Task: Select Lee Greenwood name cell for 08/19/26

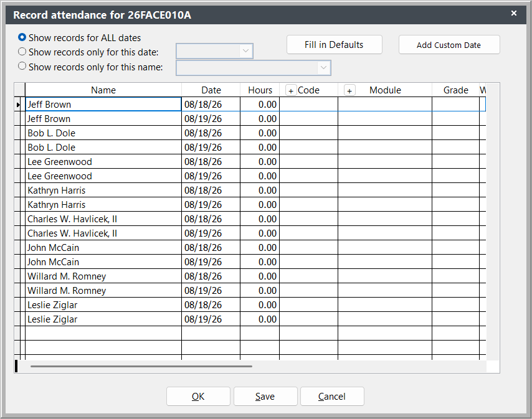Action: click(x=103, y=176)
